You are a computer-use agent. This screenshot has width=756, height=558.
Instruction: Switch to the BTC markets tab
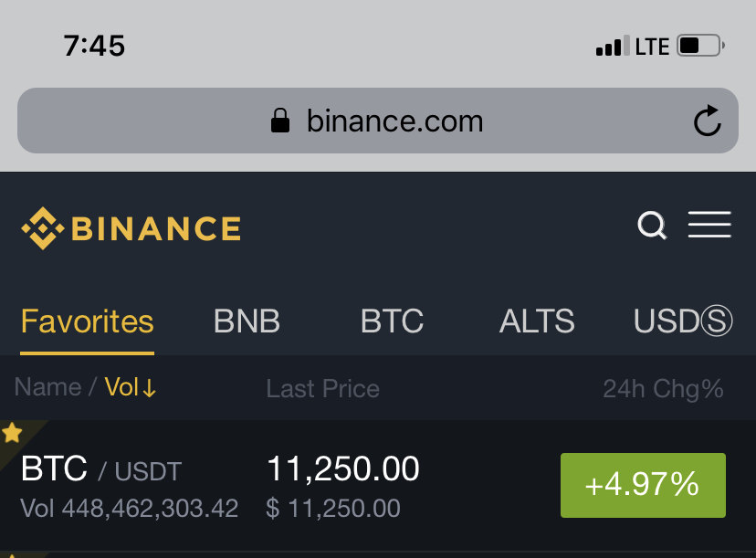(392, 321)
